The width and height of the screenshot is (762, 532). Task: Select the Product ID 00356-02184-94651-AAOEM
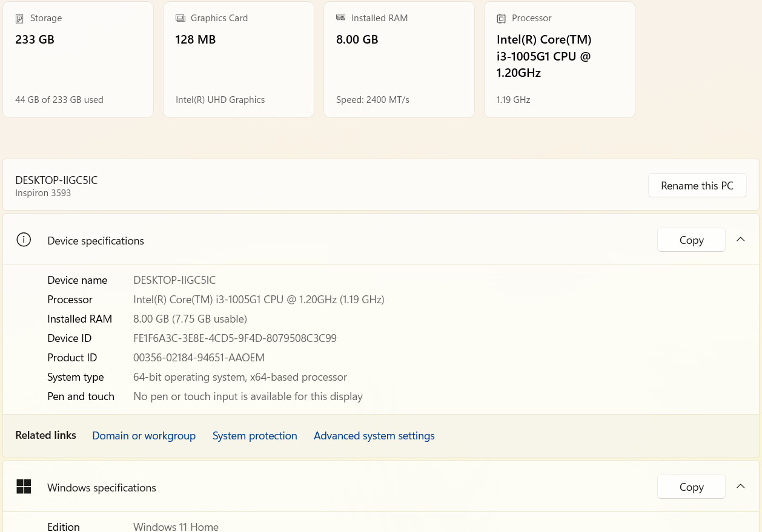coord(199,358)
